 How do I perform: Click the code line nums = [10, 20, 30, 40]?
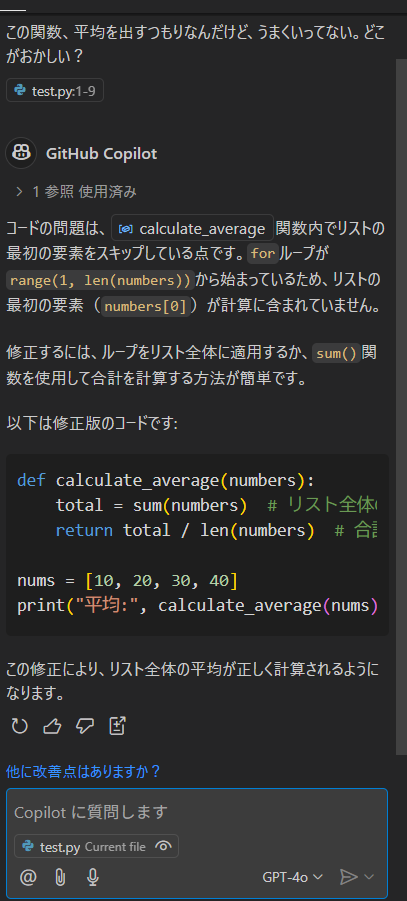127,581
